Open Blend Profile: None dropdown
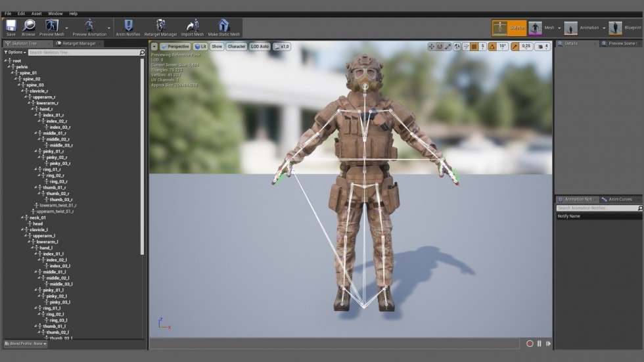This screenshot has height=362, width=644. click(26, 344)
